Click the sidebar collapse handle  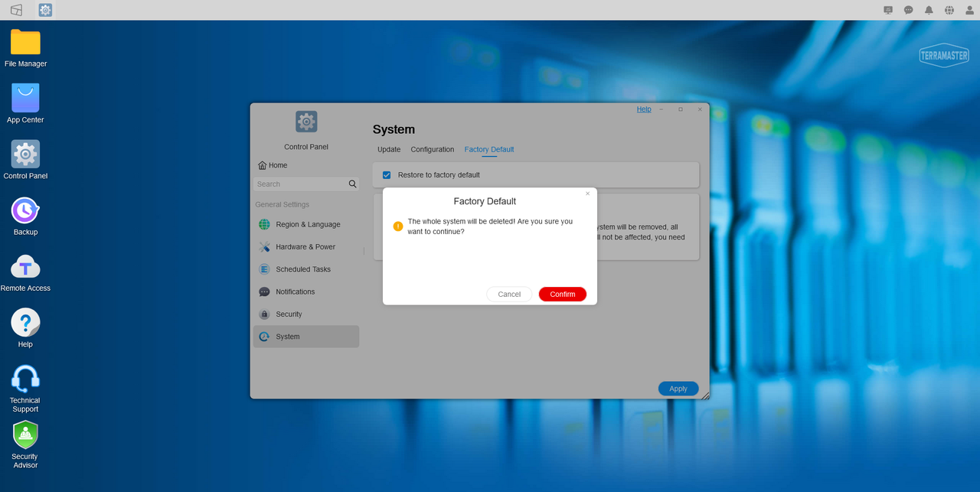(364, 250)
